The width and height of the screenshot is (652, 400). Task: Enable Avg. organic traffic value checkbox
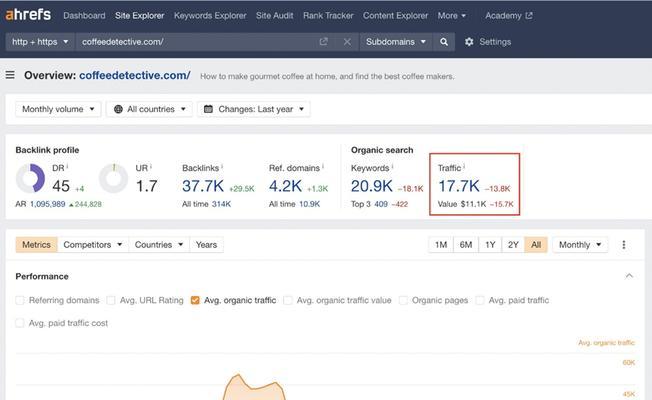click(288, 300)
